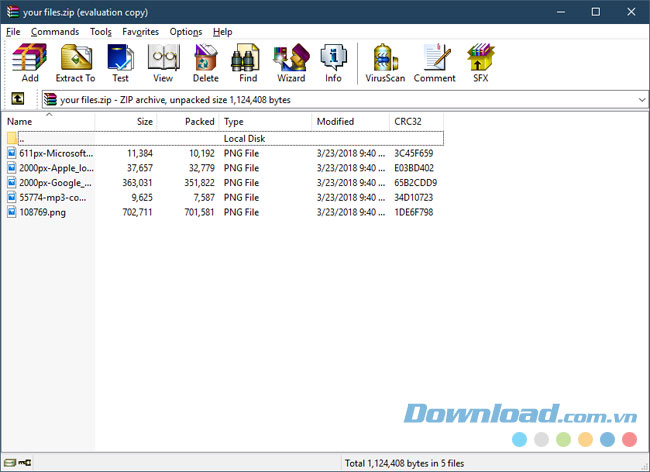Viewport: 650px width, 472px height.
Task: Open the Options menu
Action: [x=186, y=32]
